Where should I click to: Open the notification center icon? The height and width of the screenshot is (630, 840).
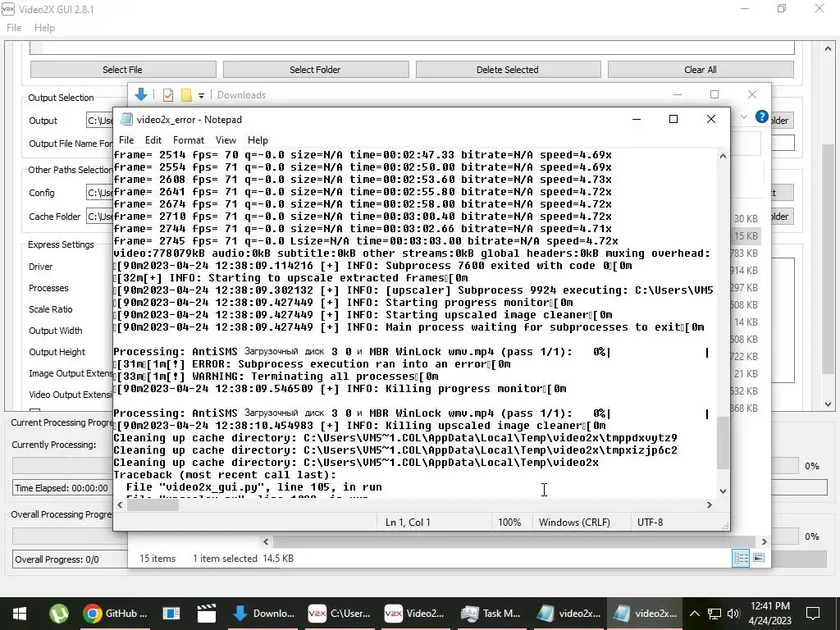[x=813, y=614]
